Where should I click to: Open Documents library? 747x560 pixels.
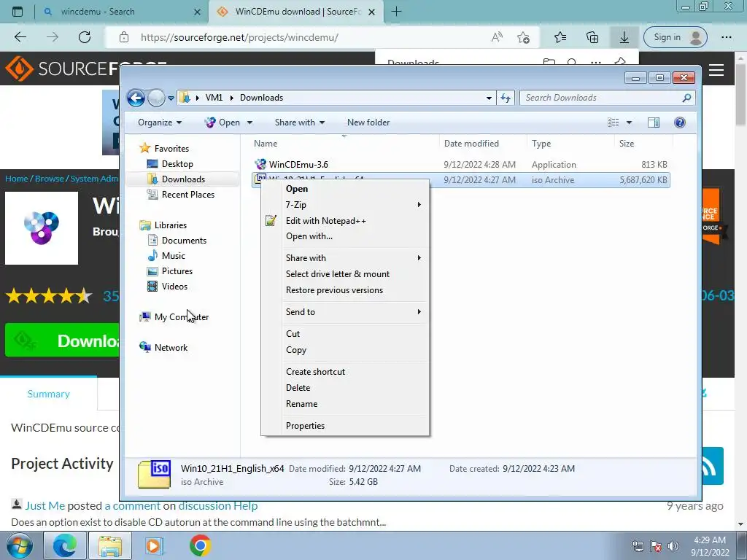point(177,241)
